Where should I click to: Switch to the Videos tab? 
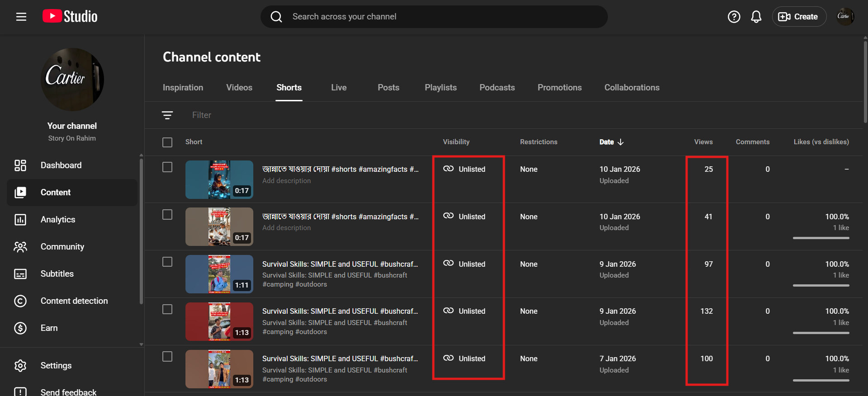pyautogui.click(x=239, y=88)
